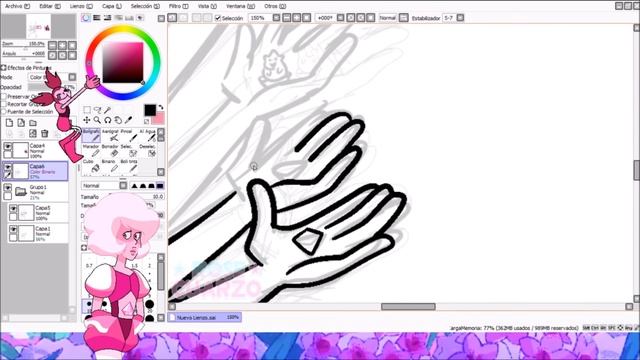Select the lasso selection tool

[x=97, y=110]
